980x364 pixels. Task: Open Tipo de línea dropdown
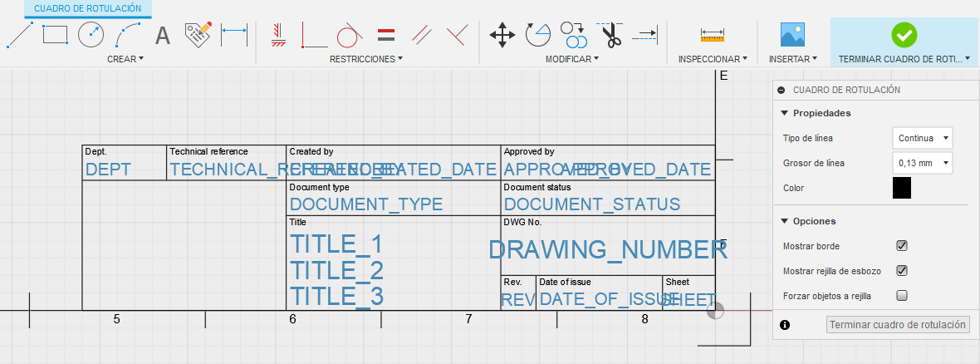pyautogui.click(x=923, y=138)
